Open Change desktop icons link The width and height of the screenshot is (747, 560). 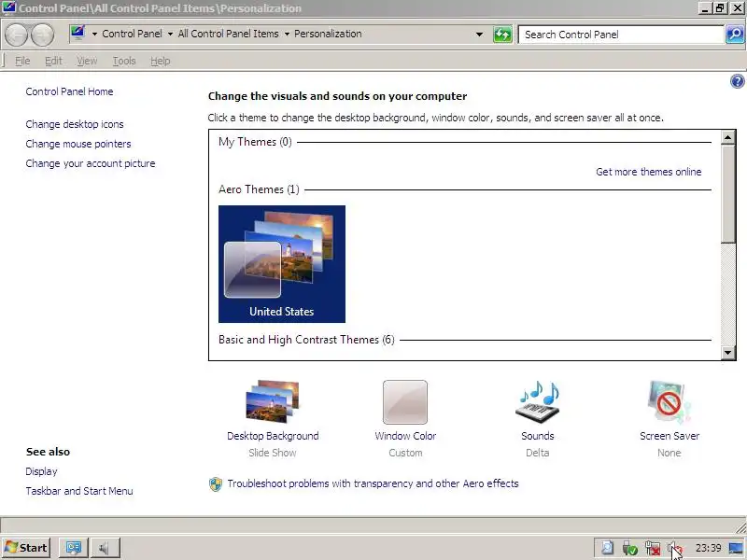coord(75,124)
